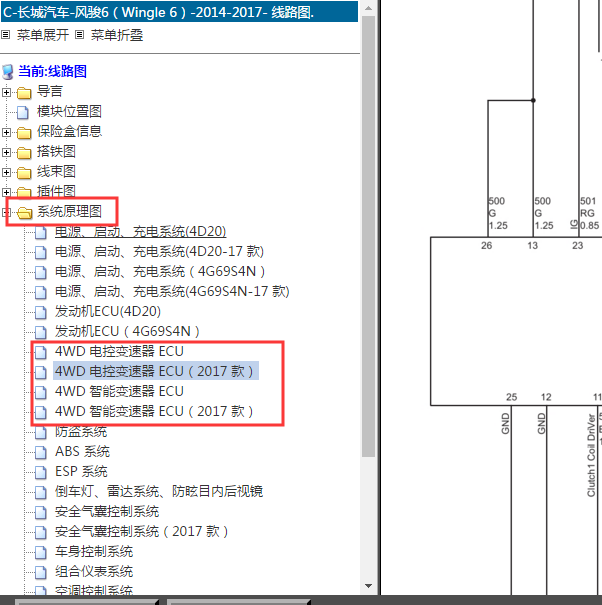
Task: Open 安全气囊控制系统（2017 款）diagram
Action: (x=142, y=532)
